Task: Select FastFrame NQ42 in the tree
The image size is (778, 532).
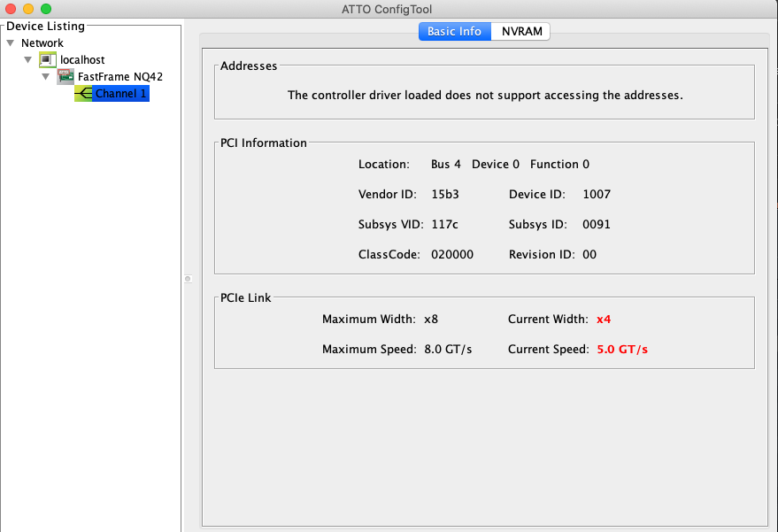Action: coord(120,76)
